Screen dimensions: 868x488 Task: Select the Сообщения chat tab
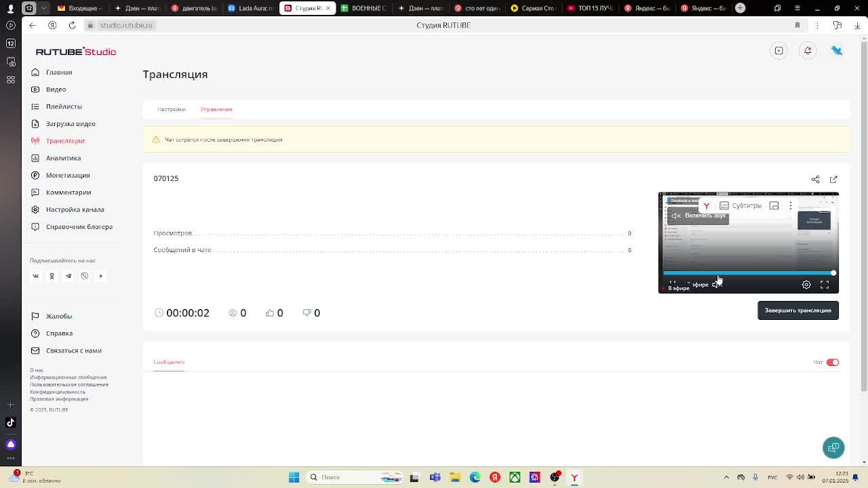169,362
